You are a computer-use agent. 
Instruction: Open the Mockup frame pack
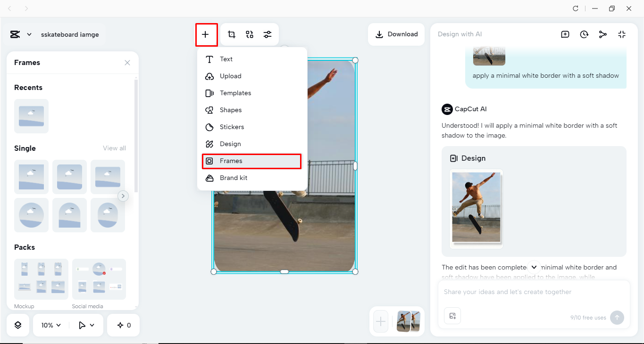point(41,279)
